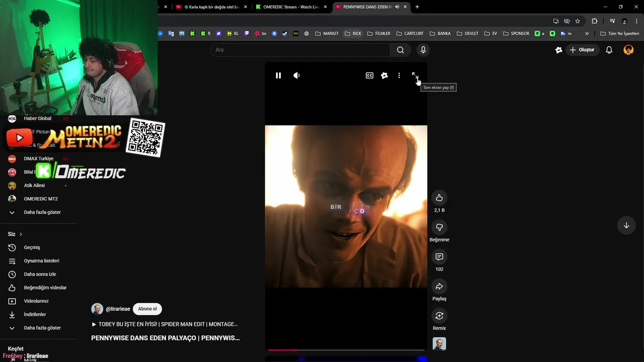644x362 pixels.
Task: Open the BANKA bookmarks folder
Action: (440, 34)
